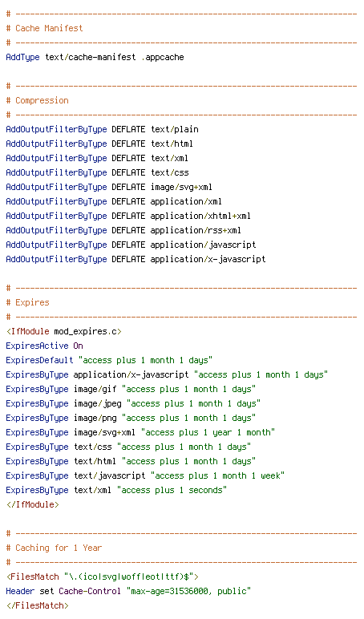The width and height of the screenshot is (364, 619).
Task: Click the text/javascript ExpiresByType line
Action: pyautogui.click(x=145, y=476)
